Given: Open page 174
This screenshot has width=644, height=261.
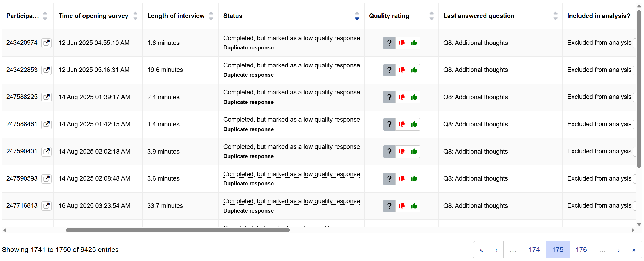Looking at the screenshot, I should point(534,250).
